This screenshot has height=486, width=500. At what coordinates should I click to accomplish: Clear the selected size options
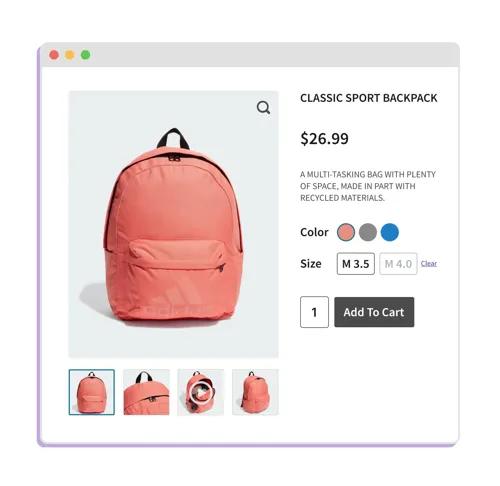pos(429,264)
